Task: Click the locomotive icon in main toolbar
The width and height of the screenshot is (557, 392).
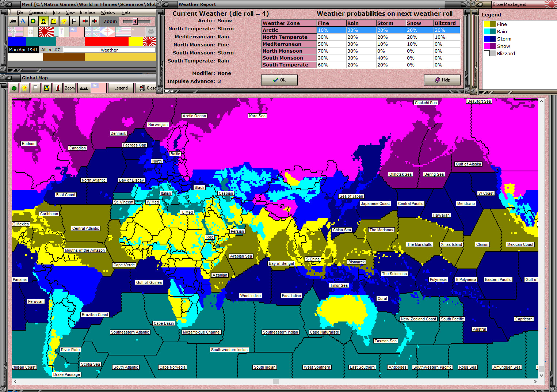Action: [x=13, y=21]
